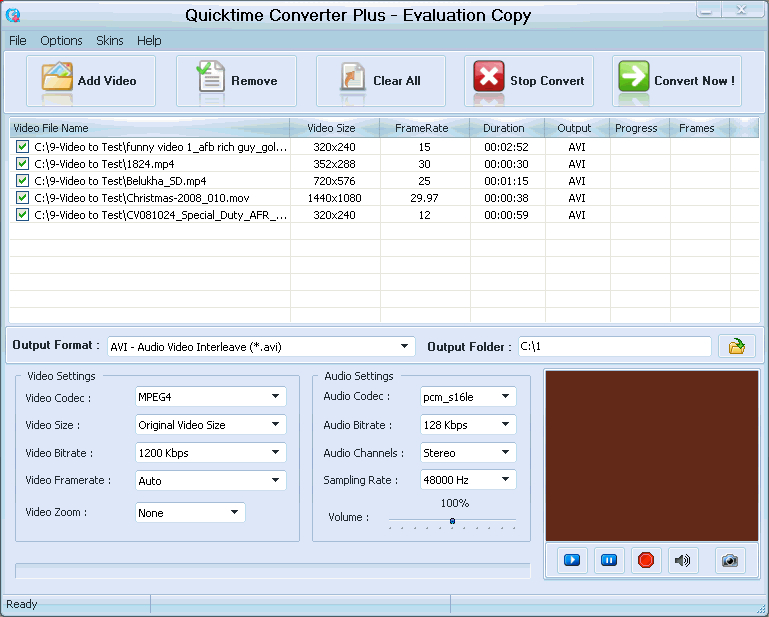Browse for output folder with folder icon
Viewport: 769px width, 617px height.
[x=736, y=346]
